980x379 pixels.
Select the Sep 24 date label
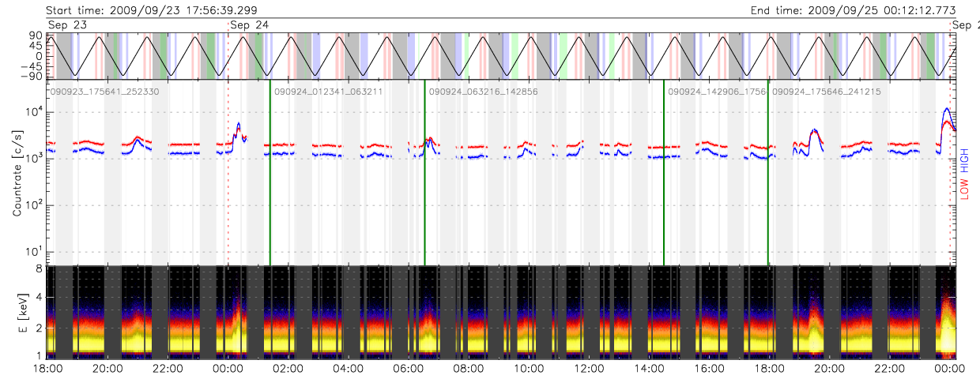[250, 25]
